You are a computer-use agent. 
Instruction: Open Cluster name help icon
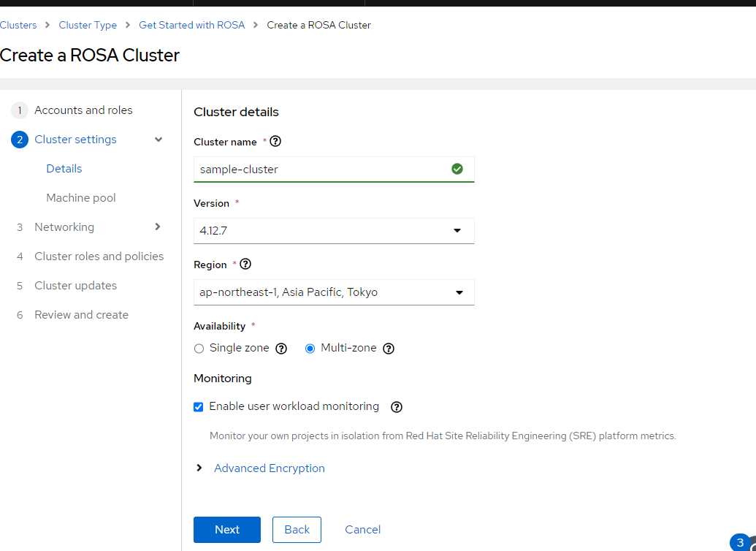point(275,141)
